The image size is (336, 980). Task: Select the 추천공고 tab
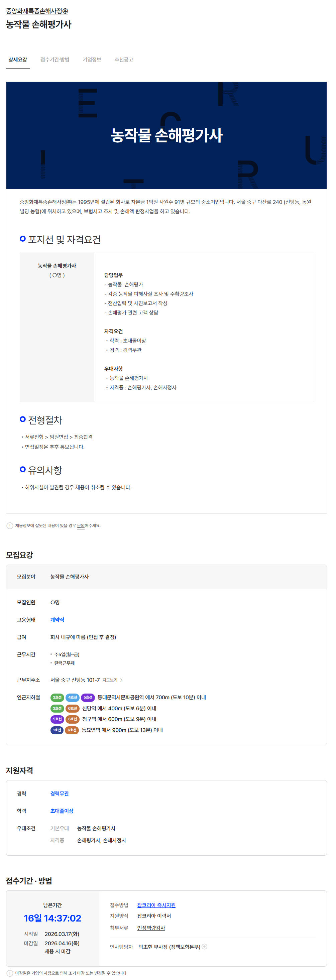tap(124, 60)
